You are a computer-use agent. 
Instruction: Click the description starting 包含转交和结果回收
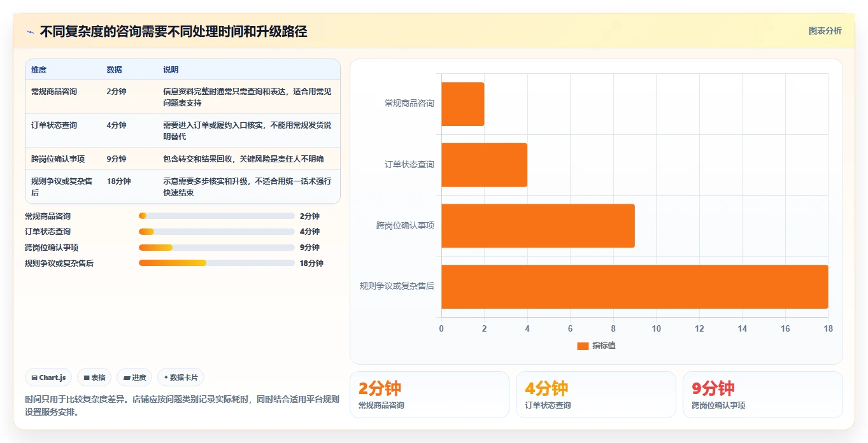click(243, 159)
